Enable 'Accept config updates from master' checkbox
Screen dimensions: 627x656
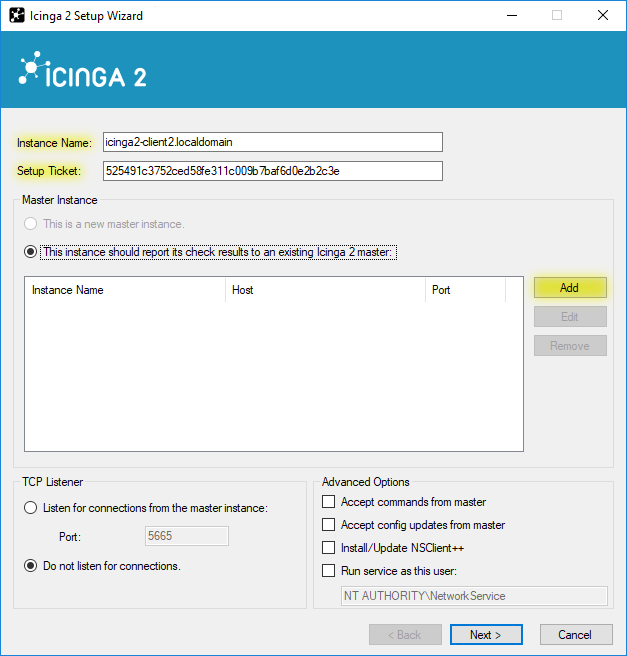coord(328,525)
